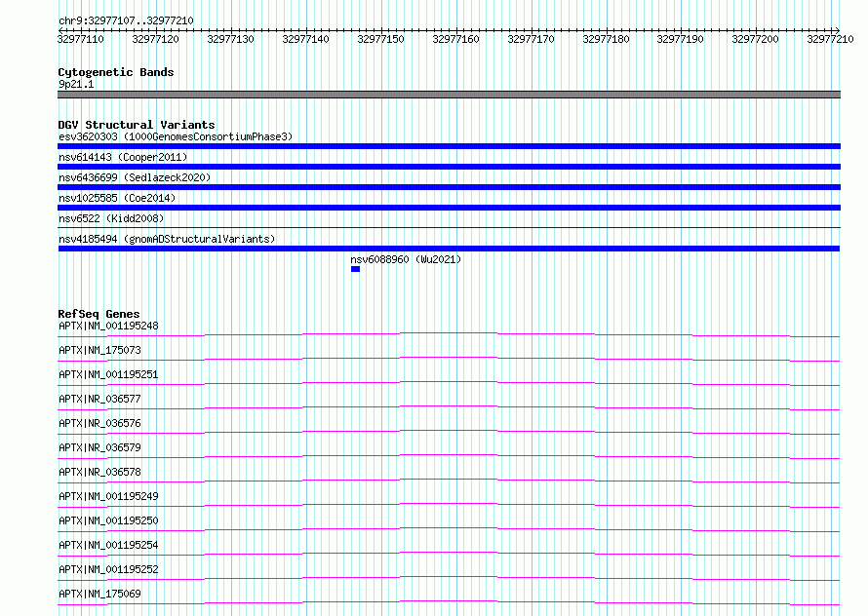This screenshot has height=616, width=868.
Task: Open transcript APTX|NM_175073
Action: [x=99, y=350]
